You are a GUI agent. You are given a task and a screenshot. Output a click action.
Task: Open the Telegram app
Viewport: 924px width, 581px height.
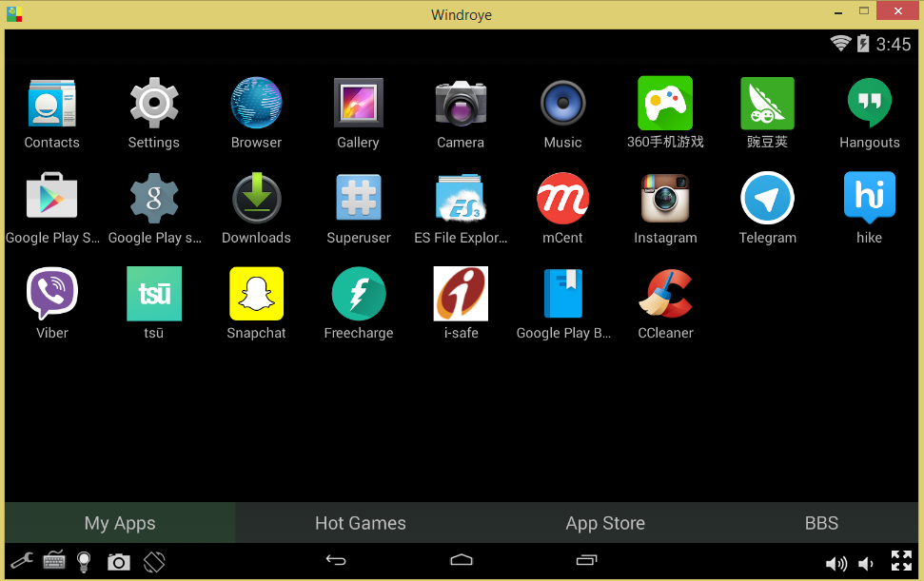point(767,199)
